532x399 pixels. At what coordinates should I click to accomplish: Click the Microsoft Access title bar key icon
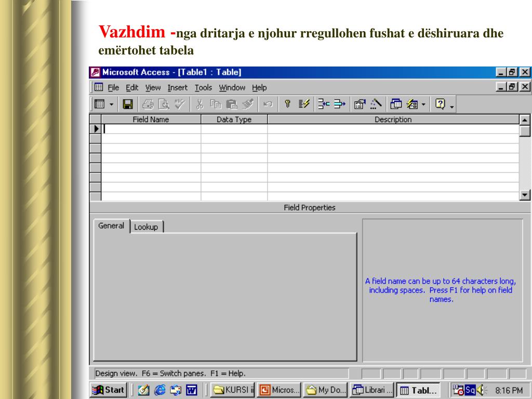[x=96, y=72]
